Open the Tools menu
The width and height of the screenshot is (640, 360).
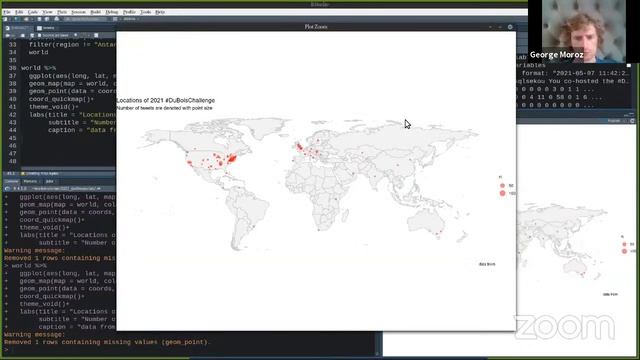click(x=146, y=12)
